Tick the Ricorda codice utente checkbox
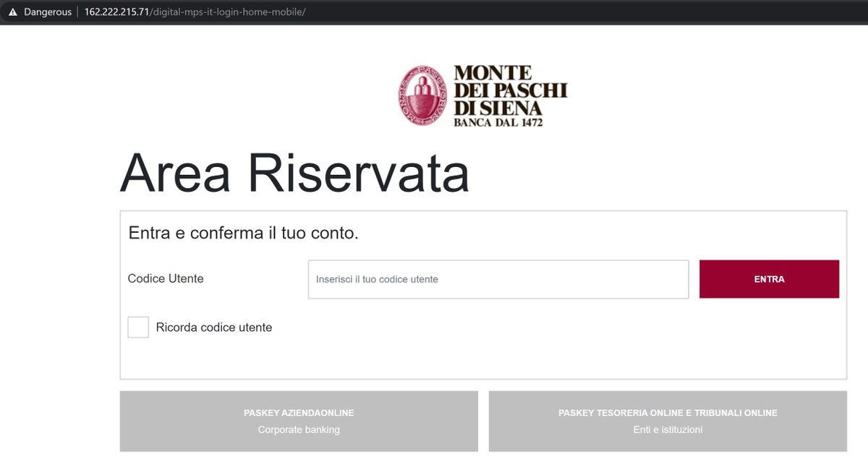 (x=138, y=327)
